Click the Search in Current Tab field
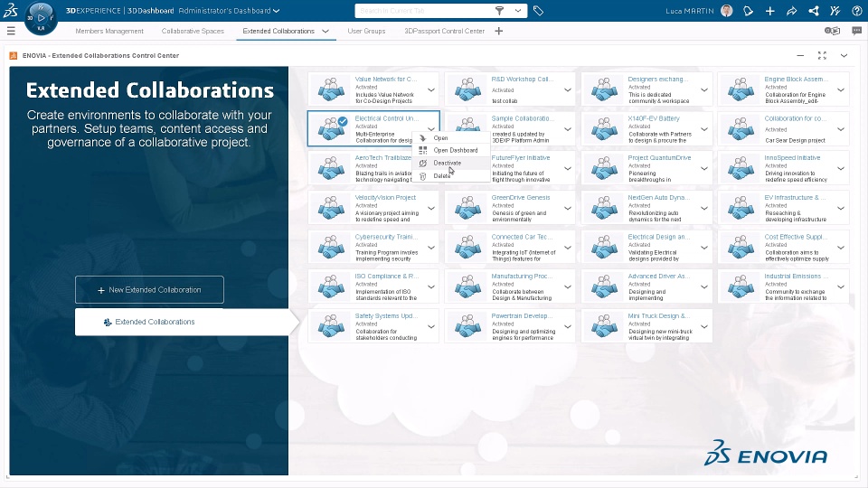The height and width of the screenshot is (488, 868). pyautogui.click(x=425, y=11)
